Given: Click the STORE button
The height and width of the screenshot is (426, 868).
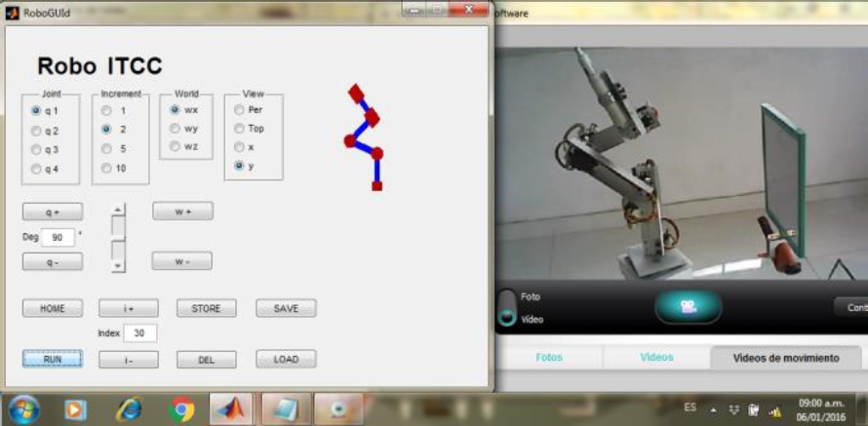Looking at the screenshot, I should pyautogui.click(x=206, y=308).
